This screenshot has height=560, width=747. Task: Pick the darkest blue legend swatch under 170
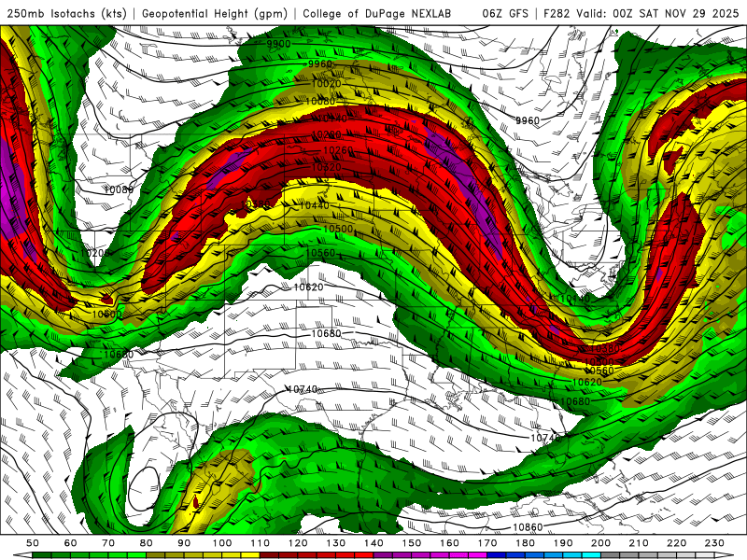coord(497,555)
